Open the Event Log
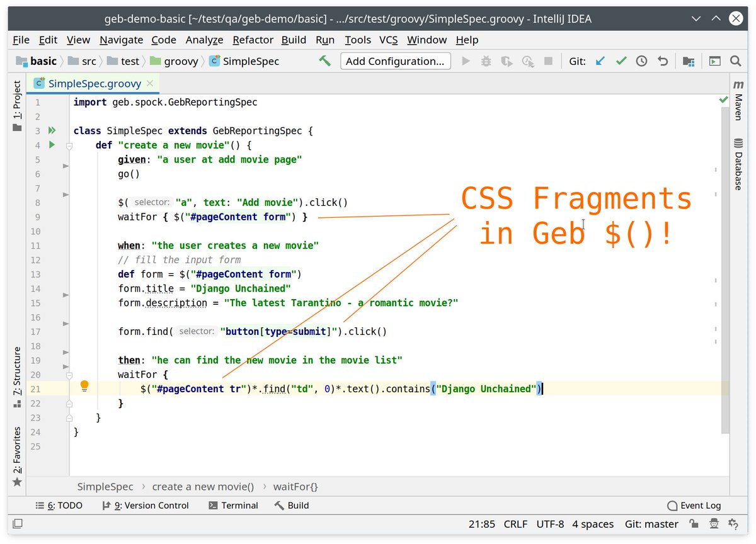 pos(694,505)
